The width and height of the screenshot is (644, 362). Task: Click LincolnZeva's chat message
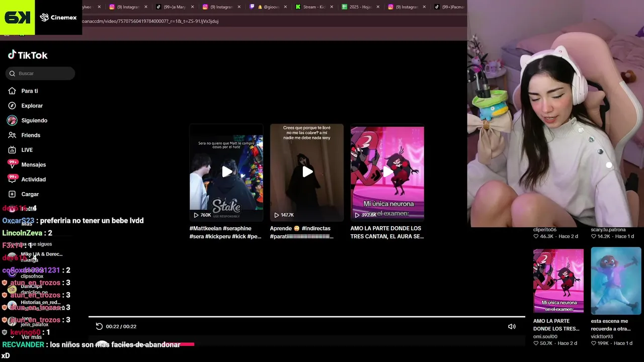click(27, 233)
